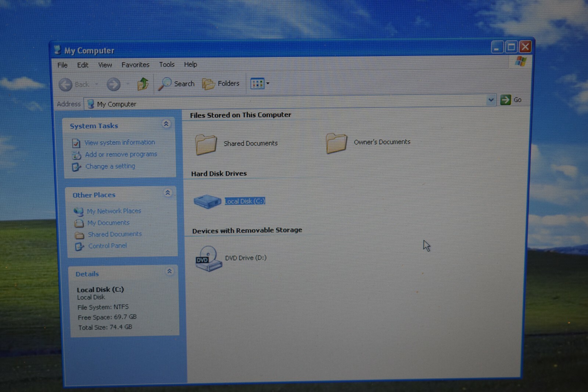Click the DVD Drive (D:) label
Viewport: 588px width, 392px height.
pyautogui.click(x=246, y=258)
